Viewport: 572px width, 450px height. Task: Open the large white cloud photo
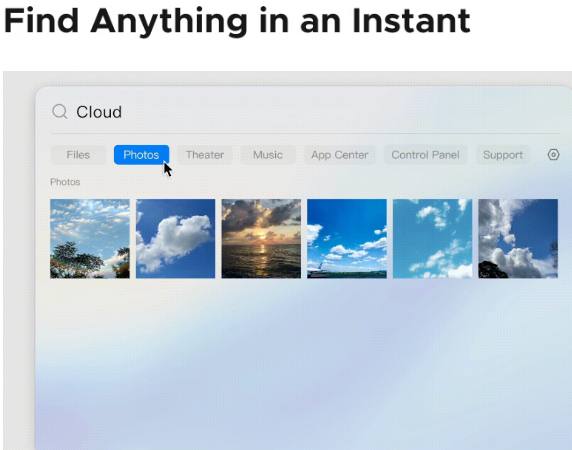point(175,238)
